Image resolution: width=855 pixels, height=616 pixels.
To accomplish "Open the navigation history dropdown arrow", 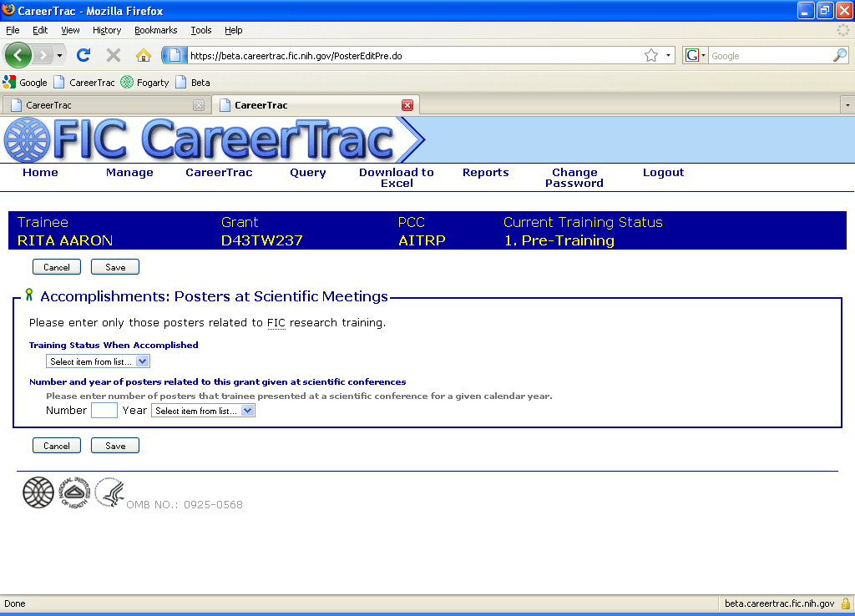I will click(x=59, y=55).
